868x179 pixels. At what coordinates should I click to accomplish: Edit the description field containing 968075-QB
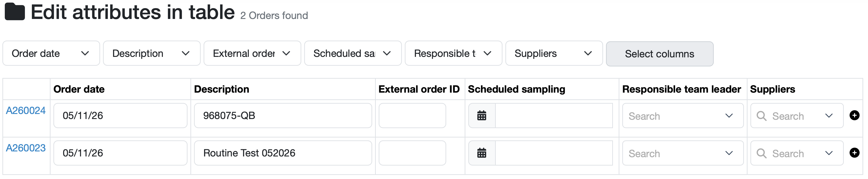tap(283, 115)
